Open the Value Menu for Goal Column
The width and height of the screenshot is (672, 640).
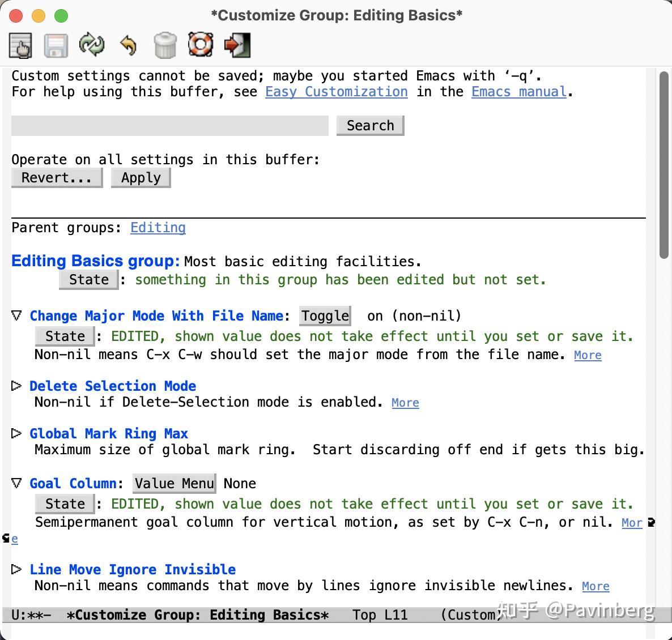coord(174,483)
